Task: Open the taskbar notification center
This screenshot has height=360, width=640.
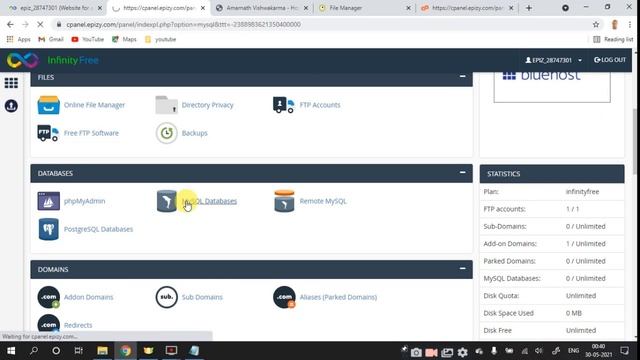Action: click(624, 351)
